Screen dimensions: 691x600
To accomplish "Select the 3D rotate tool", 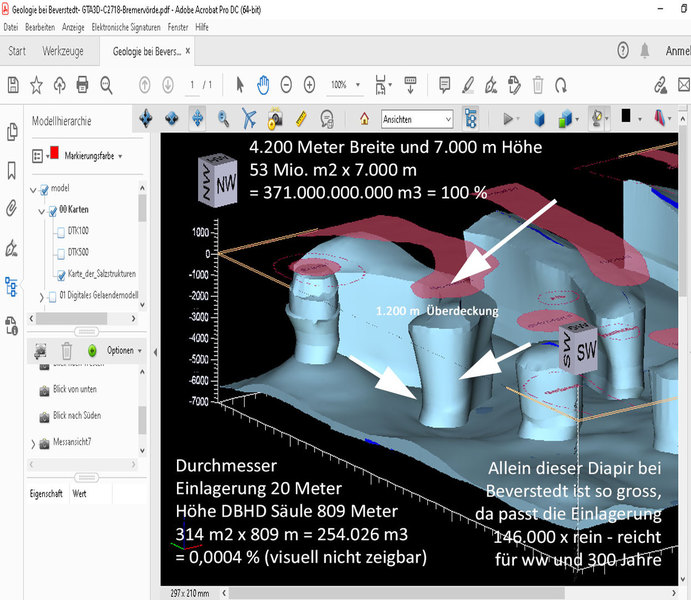I will (146, 118).
